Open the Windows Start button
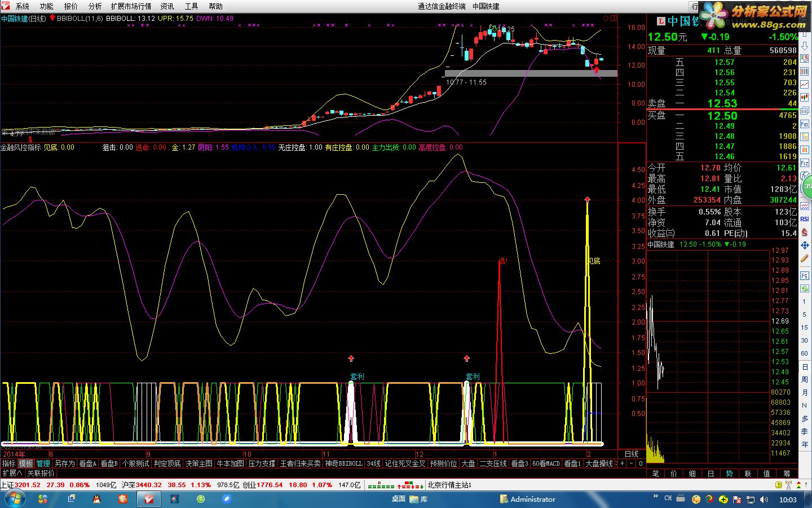 click(x=15, y=499)
